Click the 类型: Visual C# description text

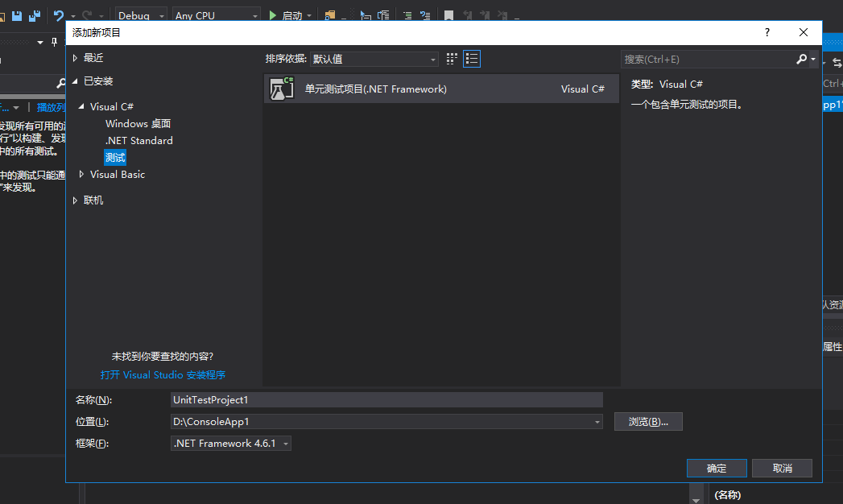[x=667, y=84]
